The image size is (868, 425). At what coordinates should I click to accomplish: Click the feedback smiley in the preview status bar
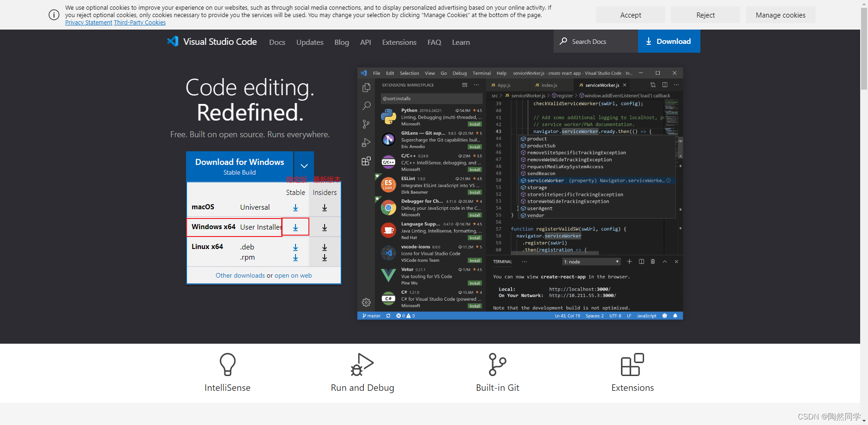tap(664, 316)
